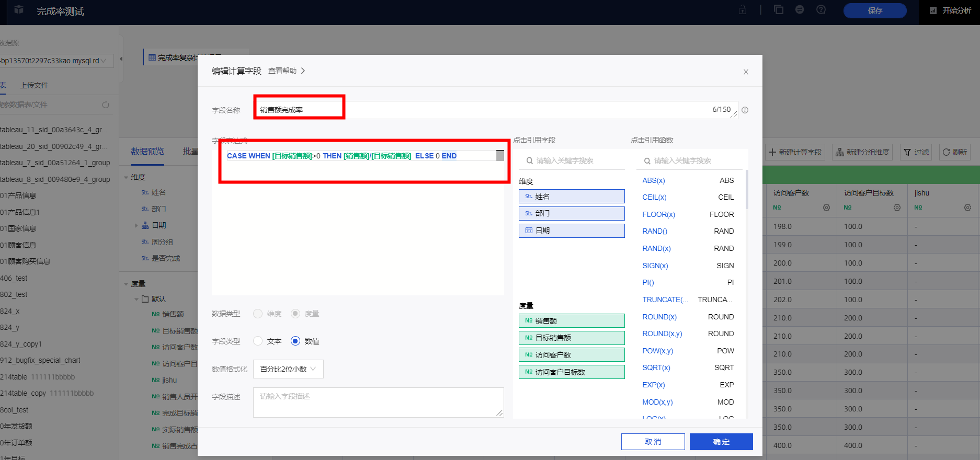Open the 查看帮助 help link
Screen dimensions: 980x460
click(x=287, y=71)
